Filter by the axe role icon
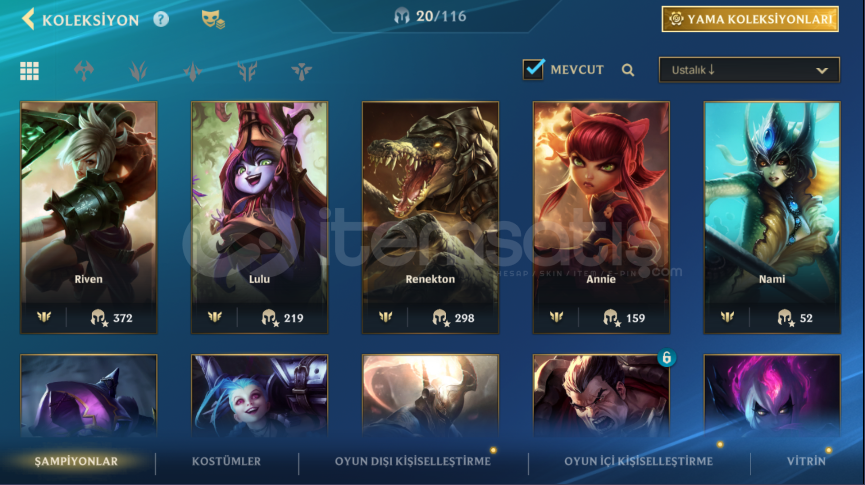 click(x=84, y=71)
